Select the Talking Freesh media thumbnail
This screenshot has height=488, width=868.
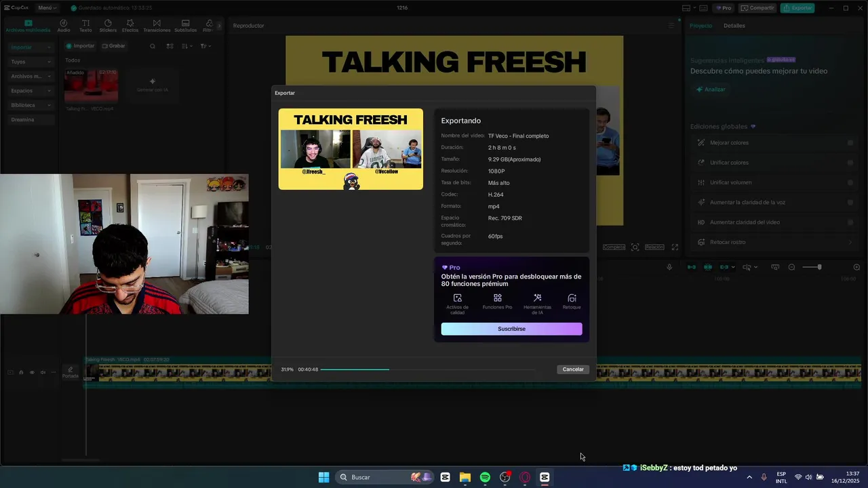tap(91, 85)
